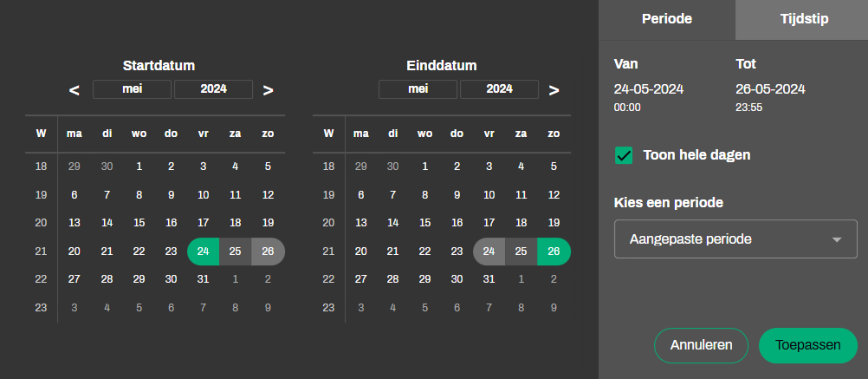Image resolution: width=868 pixels, height=379 pixels.
Task: Go to next month in Einddatum calendar
Action: 554,90
